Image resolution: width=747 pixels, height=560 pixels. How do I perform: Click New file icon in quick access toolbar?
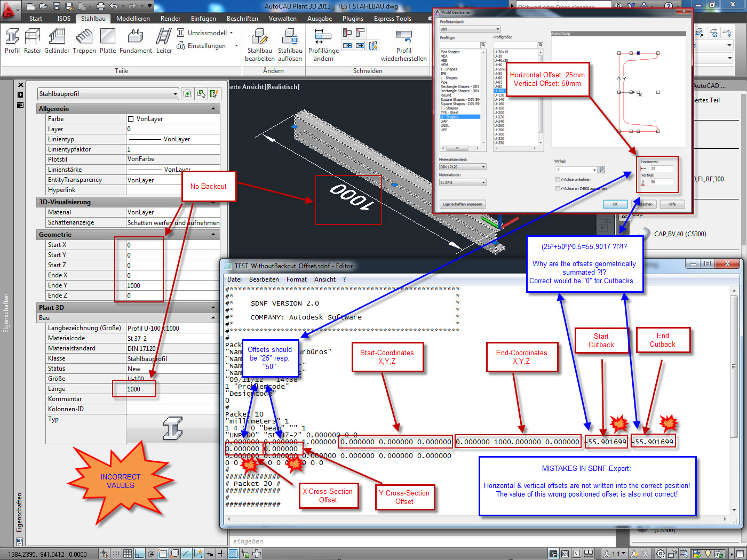point(31,6)
